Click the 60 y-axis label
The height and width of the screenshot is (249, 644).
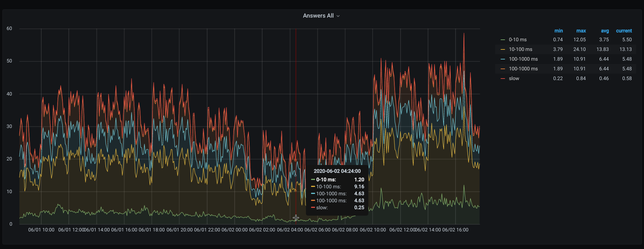coord(9,29)
